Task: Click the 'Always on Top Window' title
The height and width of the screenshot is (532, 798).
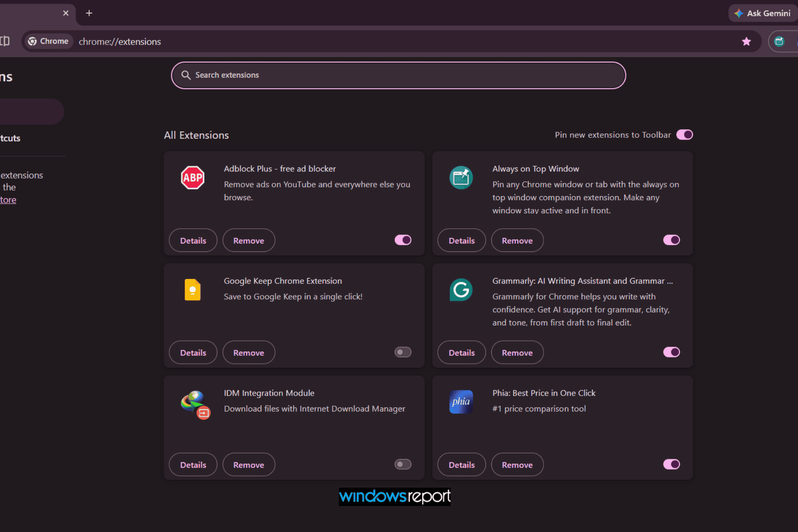Action: 536,169
